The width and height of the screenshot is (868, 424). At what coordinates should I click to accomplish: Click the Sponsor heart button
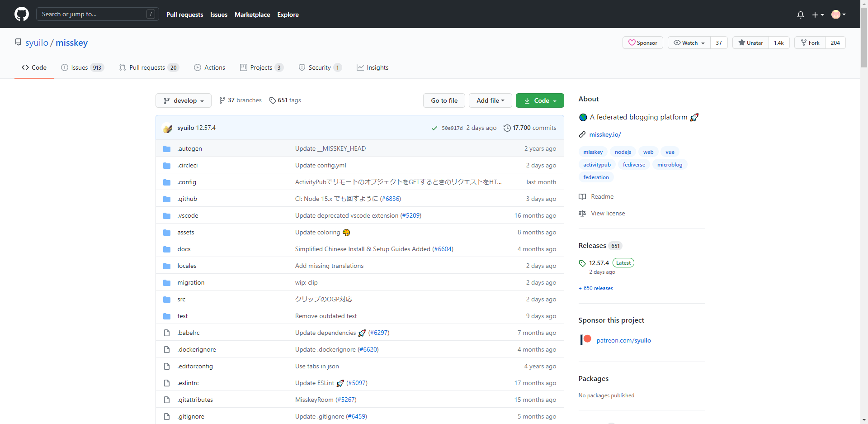coord(643,43)
